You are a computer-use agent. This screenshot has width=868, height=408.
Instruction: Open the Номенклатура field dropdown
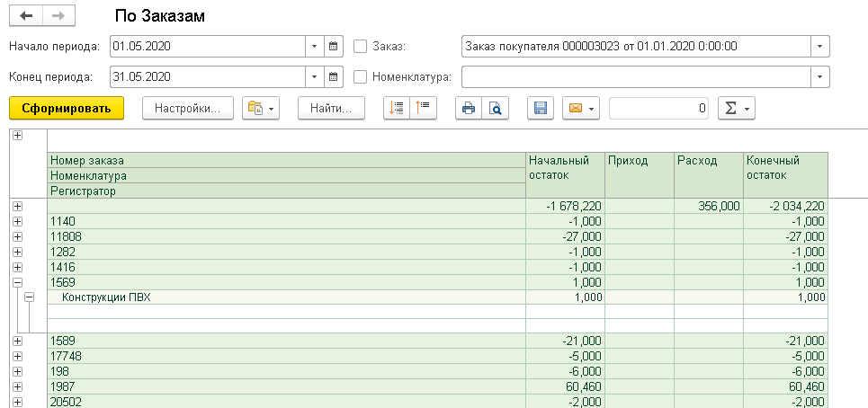(x=819, y=76)
